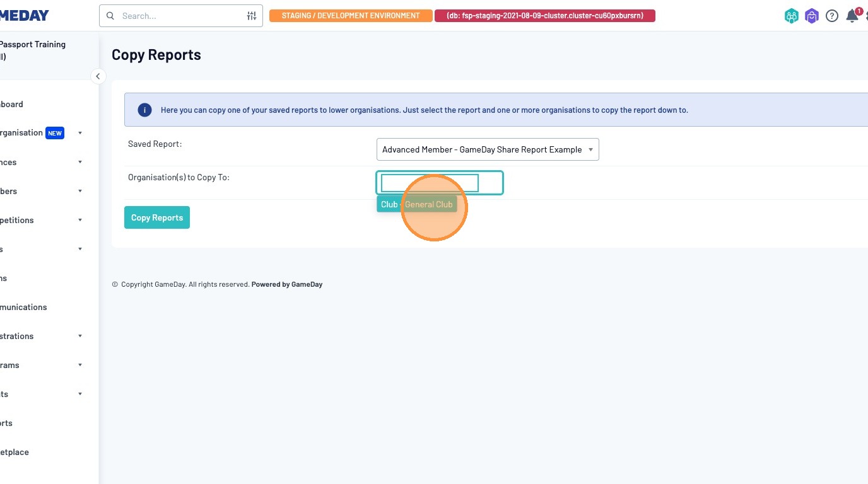Click the Passport Training organisation name

[x=33, y=50]
